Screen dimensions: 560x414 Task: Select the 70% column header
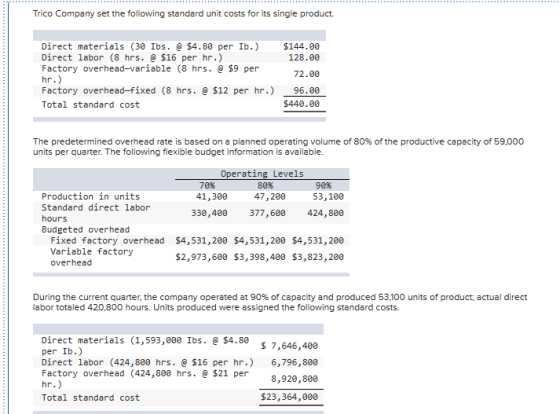[x=207, y=185]
